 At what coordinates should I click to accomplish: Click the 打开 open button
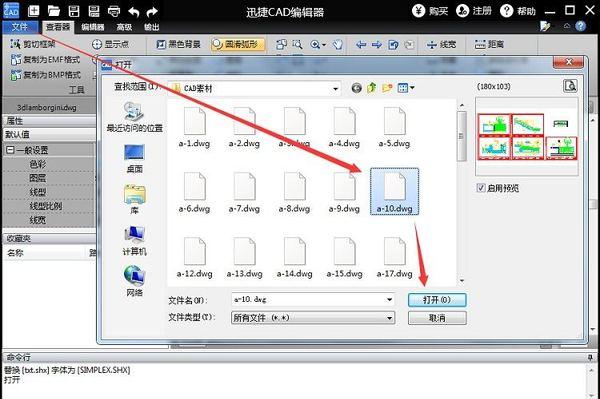pos(437,300)
